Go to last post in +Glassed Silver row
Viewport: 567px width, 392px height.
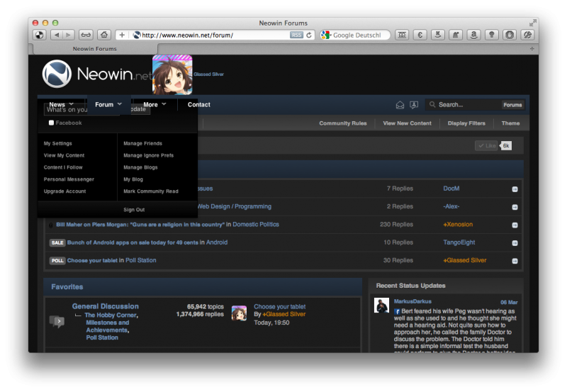click(x=515, y=261)
